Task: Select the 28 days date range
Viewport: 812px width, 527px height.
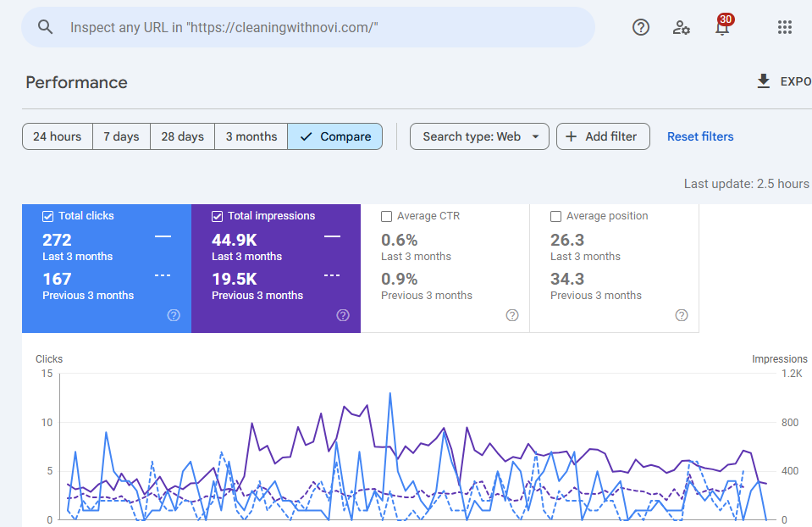Action: point(182,136)
